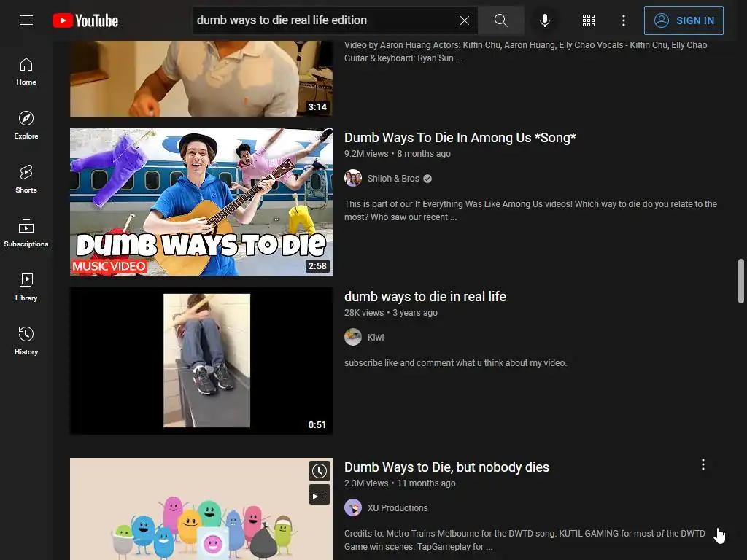747x560 pixels.
Task: Click the search magnifier button
Action: point(500,20)
